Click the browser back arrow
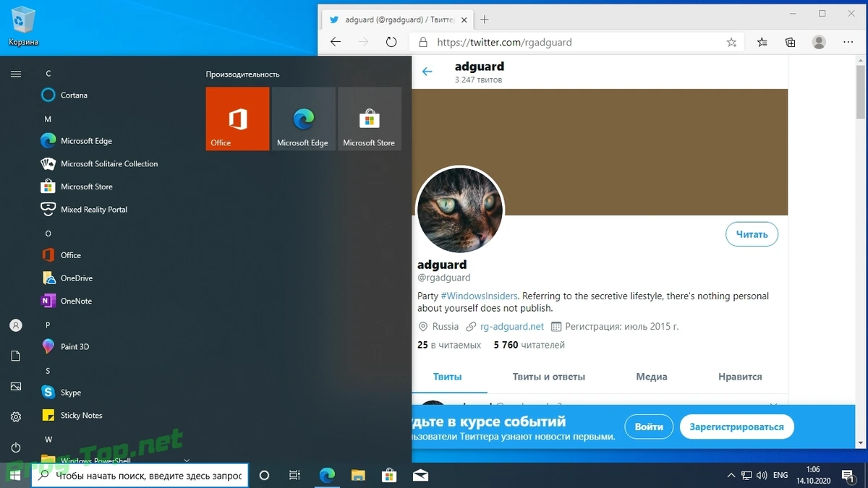 (x=335, y=43)
